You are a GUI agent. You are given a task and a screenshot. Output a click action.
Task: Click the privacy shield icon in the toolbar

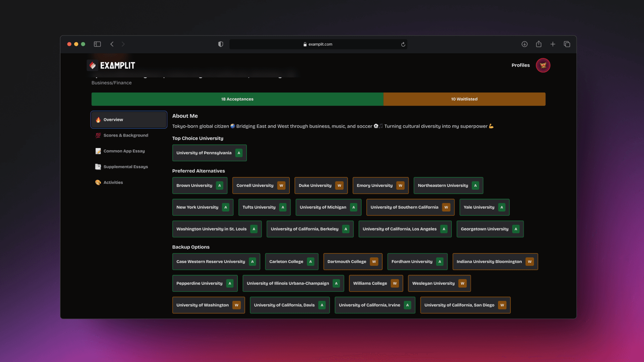point(220,44)
